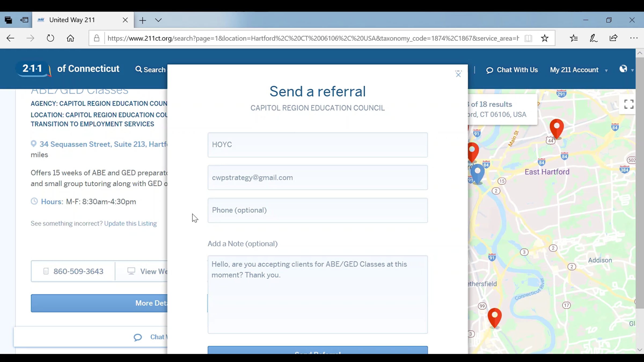Image resolution: width=644 pixels, height=362 pixels.
Task: Open Reading view in the address bar
Action: pos(528,38)
